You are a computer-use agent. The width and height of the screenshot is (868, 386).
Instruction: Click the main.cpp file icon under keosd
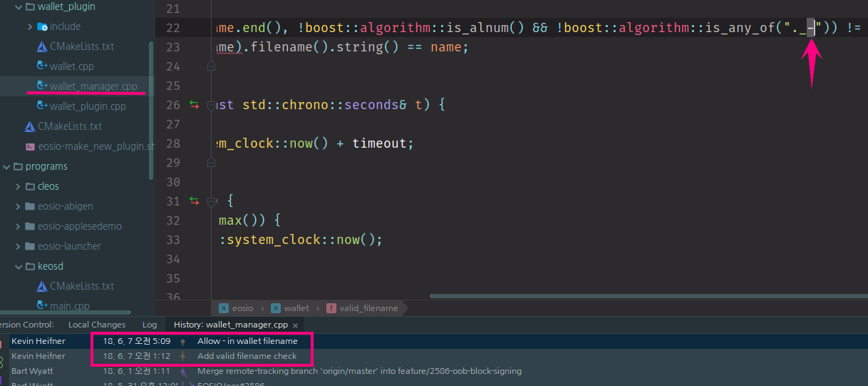(42, 306)
